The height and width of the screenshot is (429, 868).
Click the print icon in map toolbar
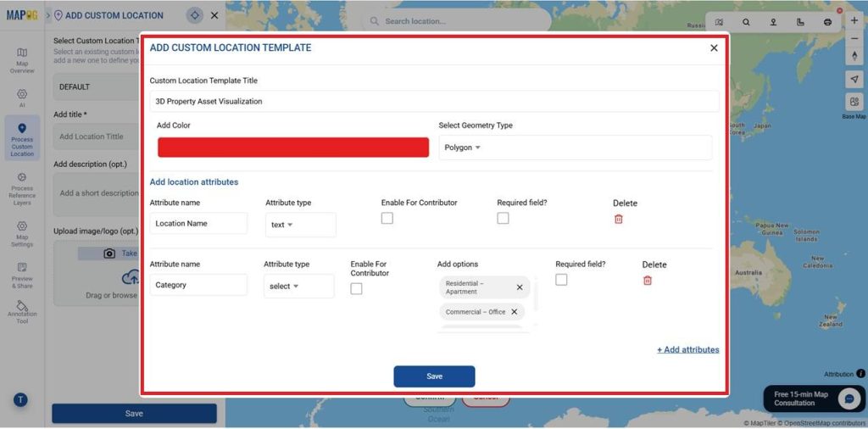tap(827, 22)
